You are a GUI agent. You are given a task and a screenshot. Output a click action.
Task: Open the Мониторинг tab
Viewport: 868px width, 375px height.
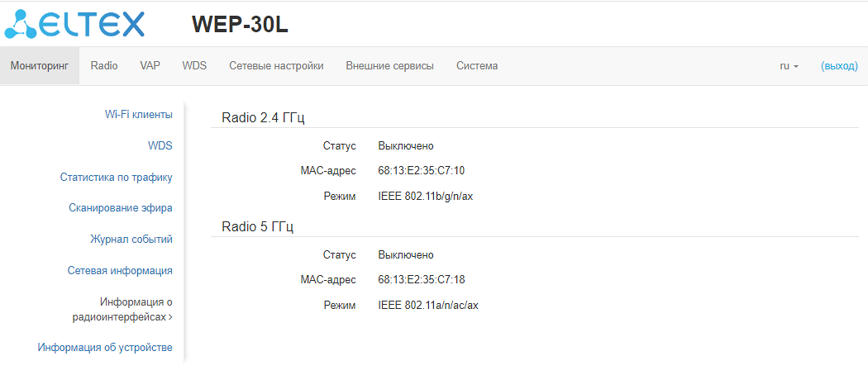[40, 66]
